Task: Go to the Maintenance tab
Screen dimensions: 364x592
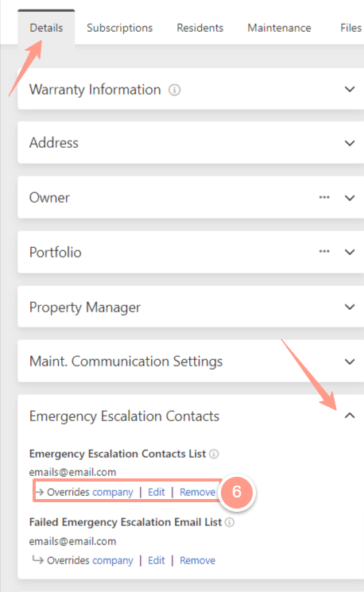Action: (x=279, y=28)
